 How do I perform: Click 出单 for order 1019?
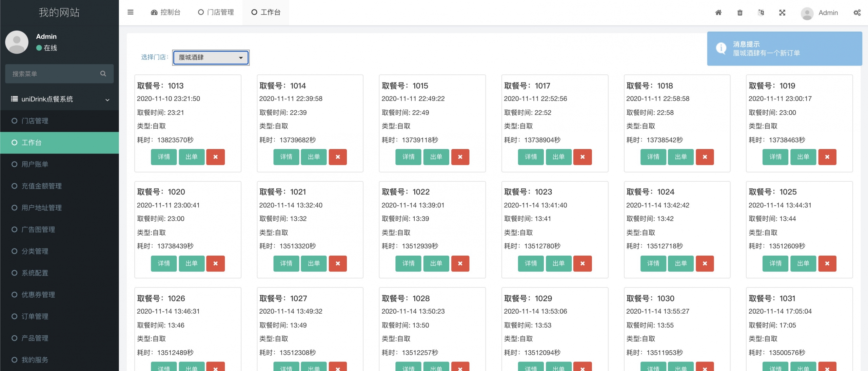click(x=803, y=157)
